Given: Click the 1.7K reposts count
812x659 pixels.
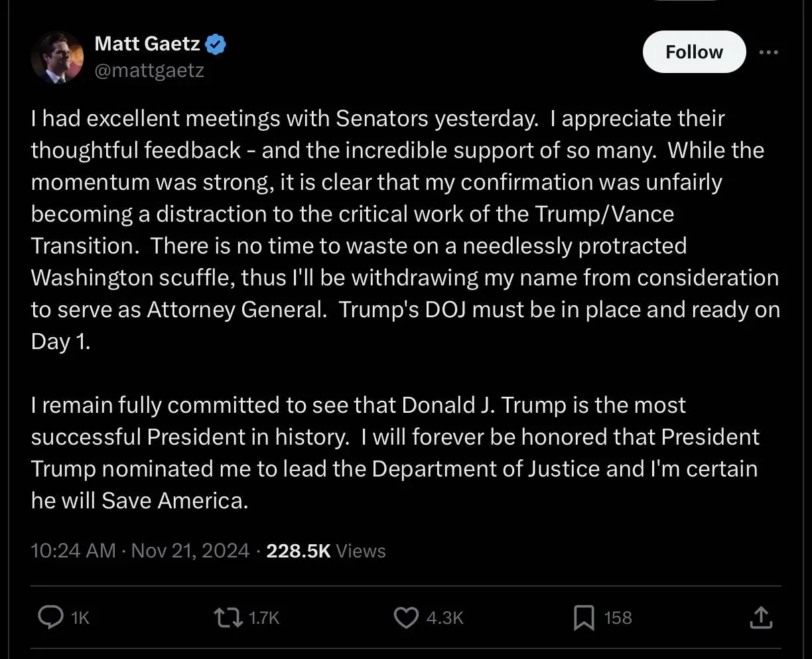Looking at the screenshot, I should pos(264,618).
